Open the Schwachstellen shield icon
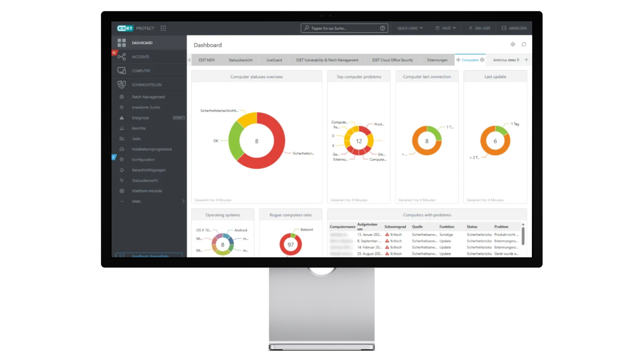 pos(121,84)
